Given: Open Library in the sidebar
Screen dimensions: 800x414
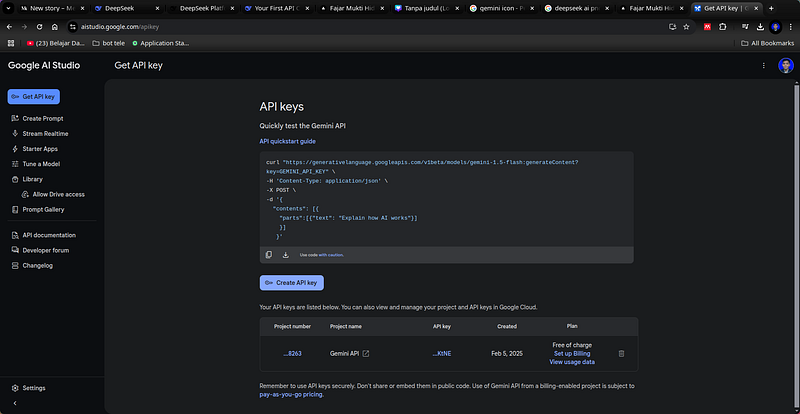Looking at the screenshot, I should [x=27, y=179].
